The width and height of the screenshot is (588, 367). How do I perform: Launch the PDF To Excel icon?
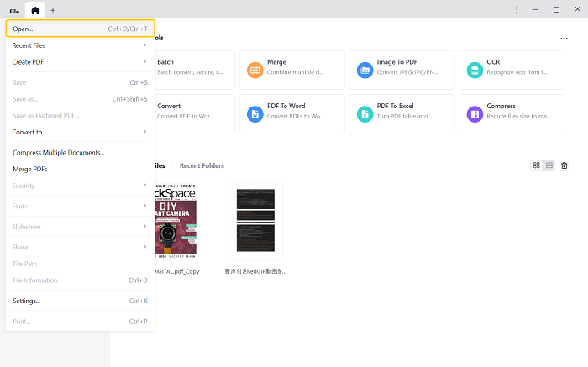[365, 113]
